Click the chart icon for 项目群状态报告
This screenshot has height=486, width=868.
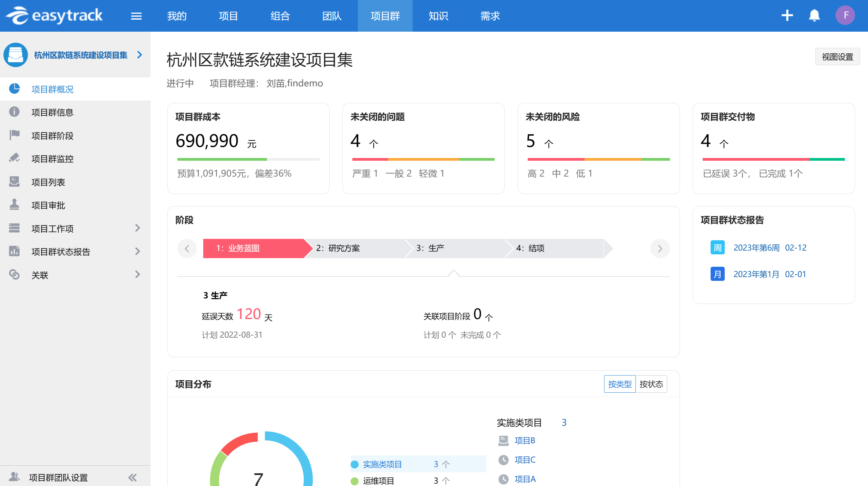click(14, 251)
